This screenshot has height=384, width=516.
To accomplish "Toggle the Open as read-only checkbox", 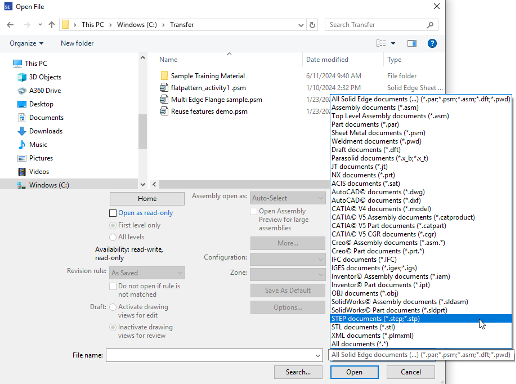I will [113, 213].
